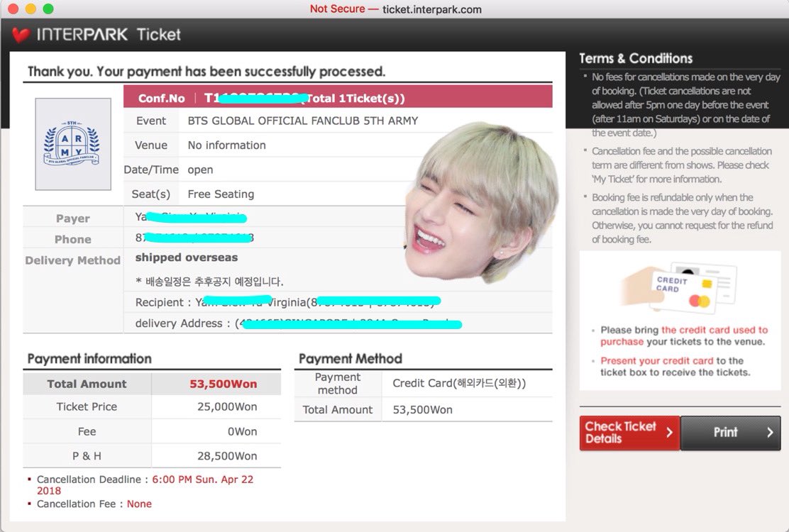Click the Ticket Price 25,000Won value

coord(227,406)
